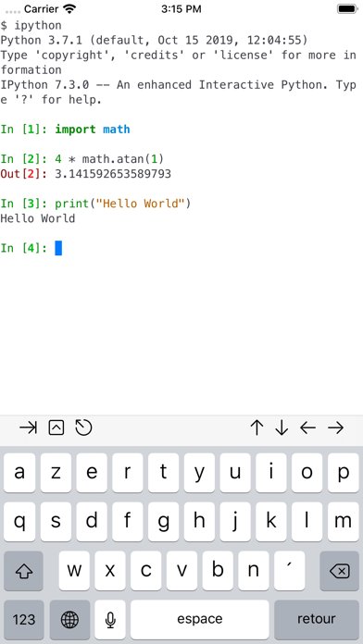Tap the down arrow key icon
The image size is (363, 644).
click(282, 428)
